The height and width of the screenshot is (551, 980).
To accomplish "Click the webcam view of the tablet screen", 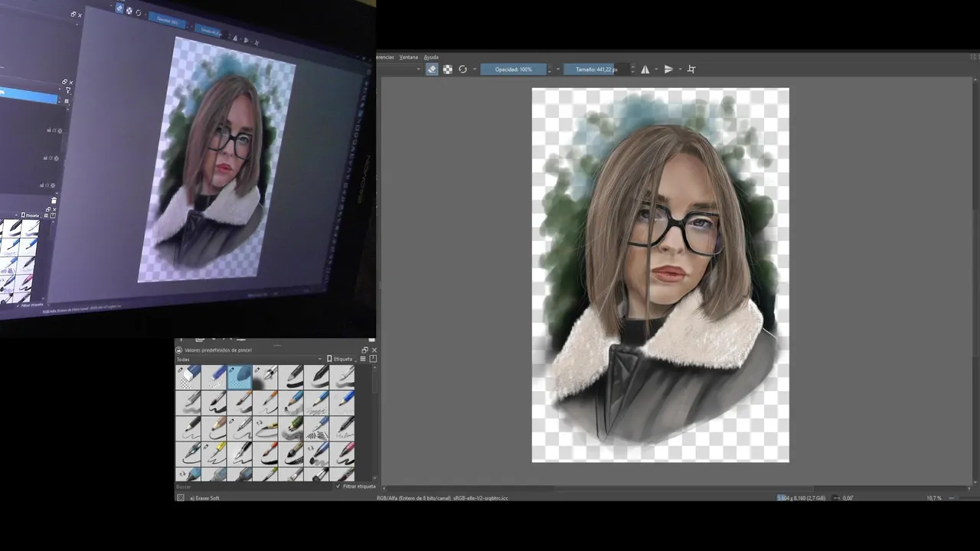I will pos(188,167).
